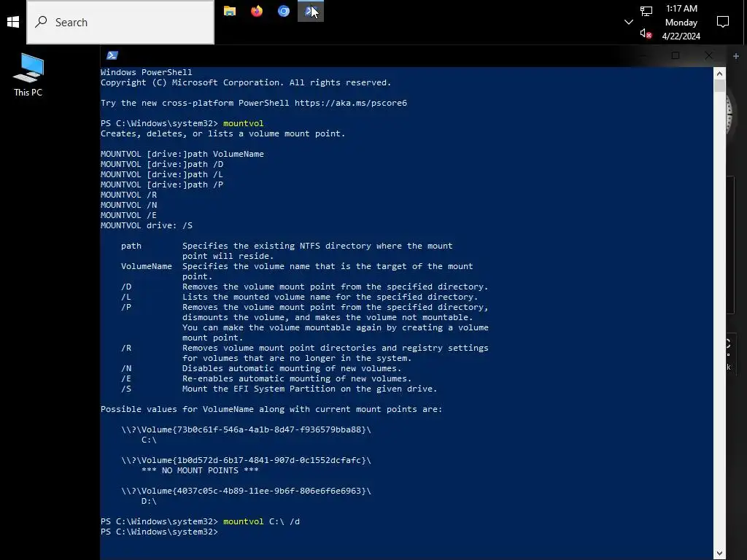Screen dimensions: 747x560
Task: Click the NO MOUNT POINTS text
Action: point(200,470)
